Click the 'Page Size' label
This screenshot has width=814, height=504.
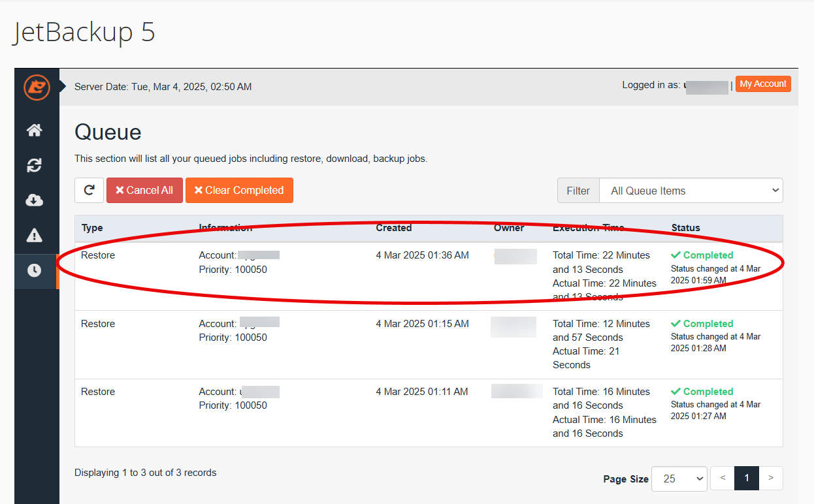[626, 479]
